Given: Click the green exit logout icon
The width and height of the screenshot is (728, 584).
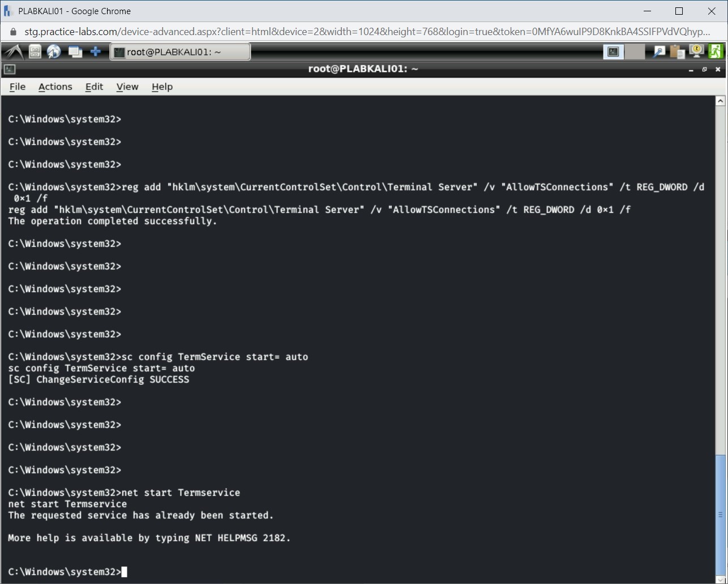Looking at the screenshot, I should [x=716, y=51].
